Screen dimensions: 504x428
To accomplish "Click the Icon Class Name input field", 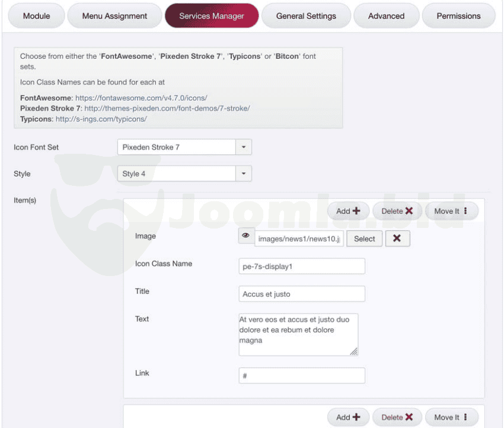I will 302,267.
